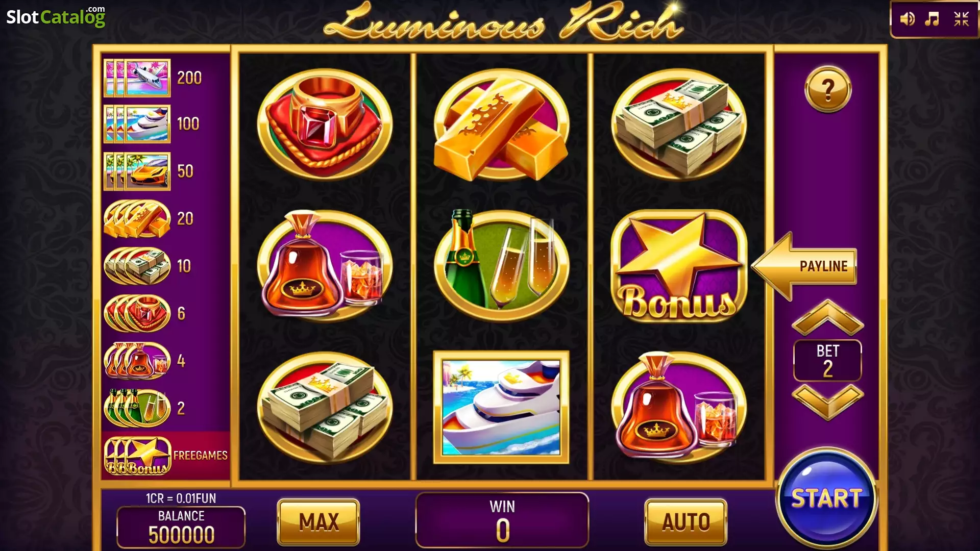Viewport: 980px width, 551px height.
Task: Increase bet with the gold up chevron
Action: pos(827,318)
